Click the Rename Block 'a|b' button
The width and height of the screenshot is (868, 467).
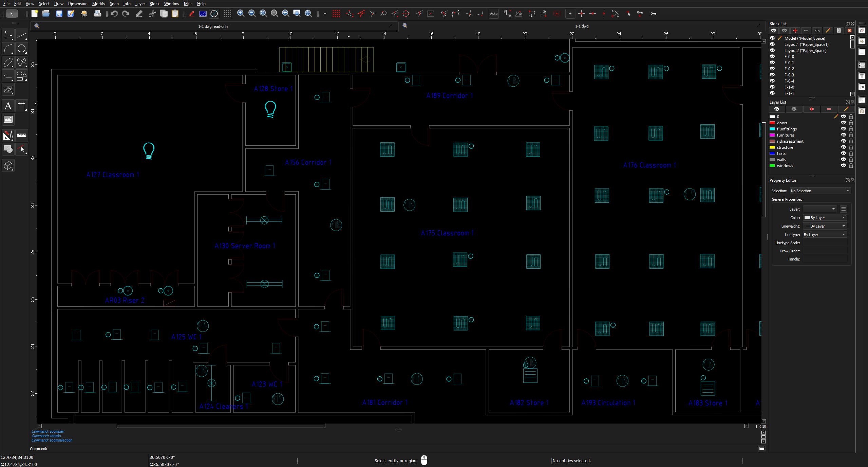pos(817,31)
